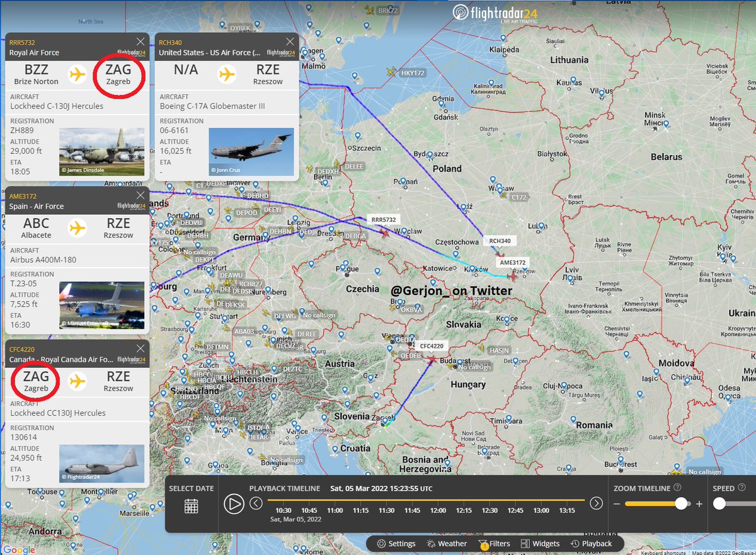Click the RRR5732 callsign header

pos(22,42)
